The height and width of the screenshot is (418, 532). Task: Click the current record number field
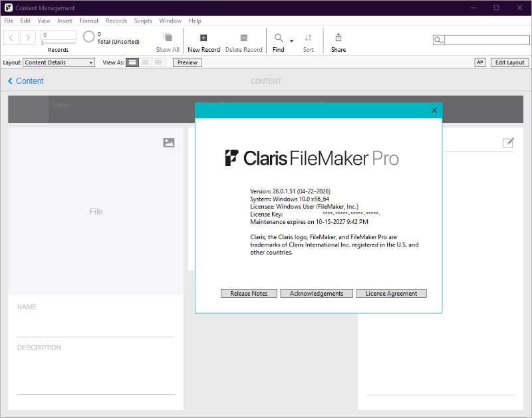point(58,35)
